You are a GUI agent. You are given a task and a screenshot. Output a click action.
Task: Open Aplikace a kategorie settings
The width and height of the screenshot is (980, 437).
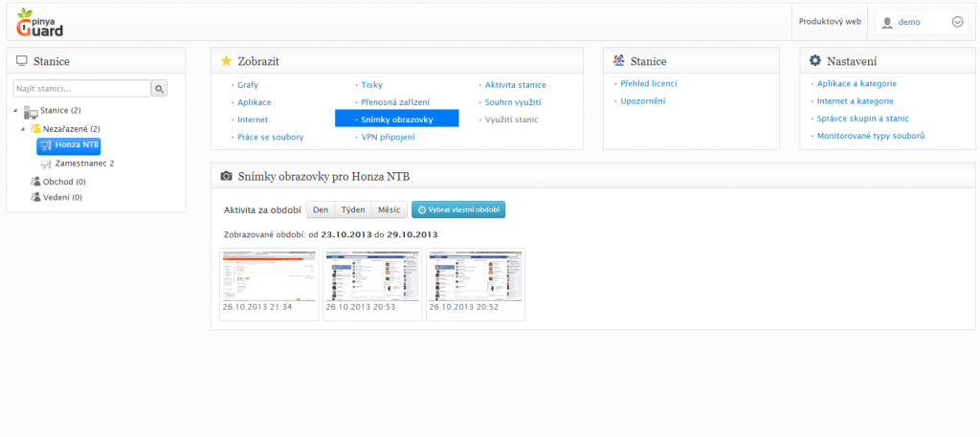click(857, 83)
